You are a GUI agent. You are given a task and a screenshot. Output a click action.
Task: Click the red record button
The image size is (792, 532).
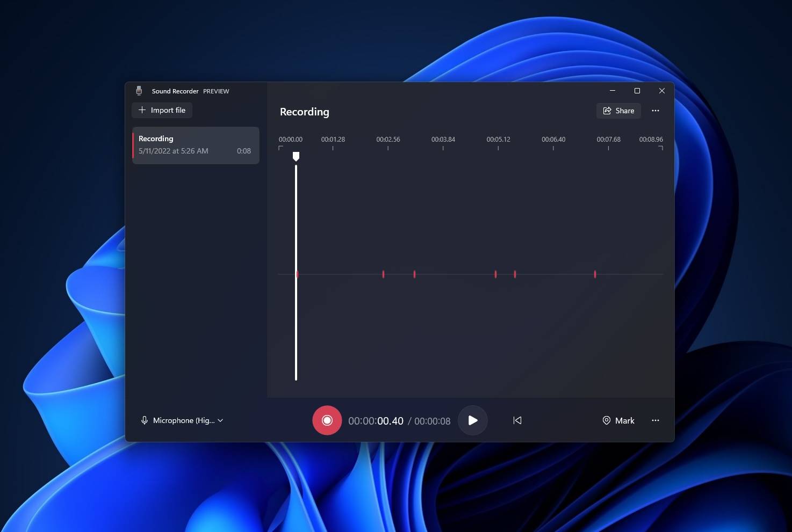[x=327, y=420]
